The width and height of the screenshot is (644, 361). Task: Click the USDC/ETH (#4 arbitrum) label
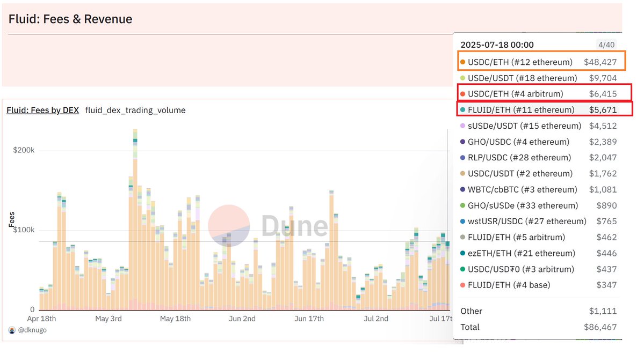click(x=516, y=94)
